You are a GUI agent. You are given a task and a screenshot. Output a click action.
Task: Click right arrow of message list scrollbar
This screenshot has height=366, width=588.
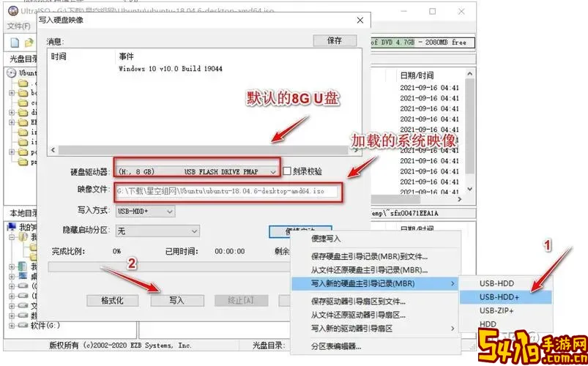tap(356, 150)
